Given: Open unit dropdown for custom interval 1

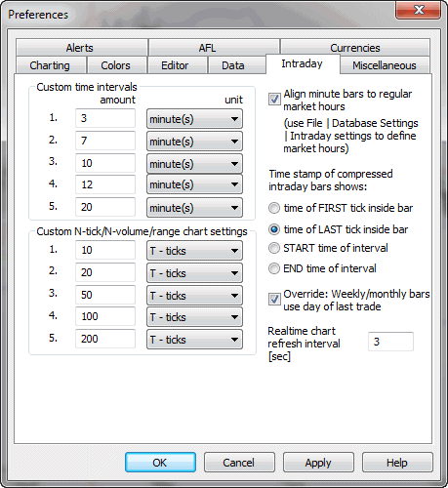Looking at the screenshot, I should pos(194,119).
